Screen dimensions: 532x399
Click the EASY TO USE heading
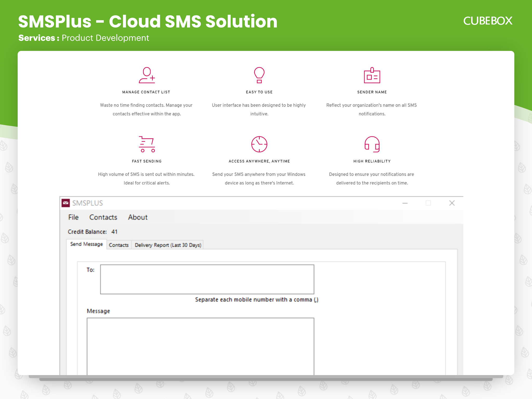[259, 92]
